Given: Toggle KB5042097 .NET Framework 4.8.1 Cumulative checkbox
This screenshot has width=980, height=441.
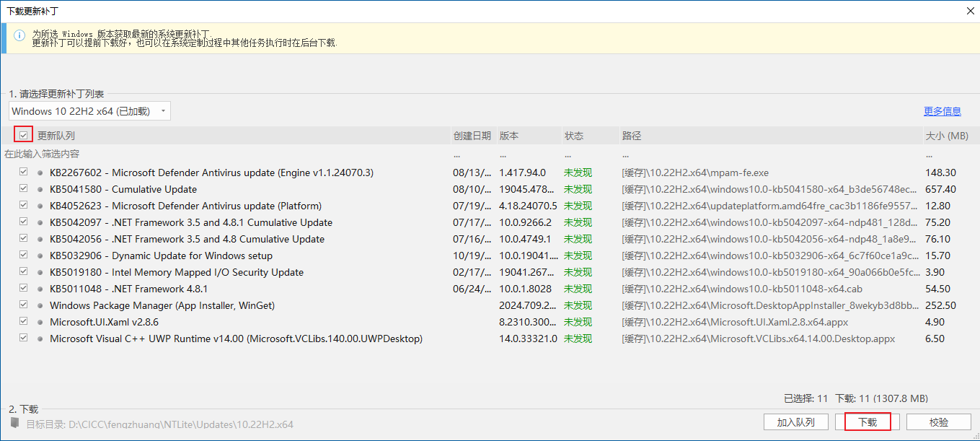Looking at the screenshot, I should point(24,222).
